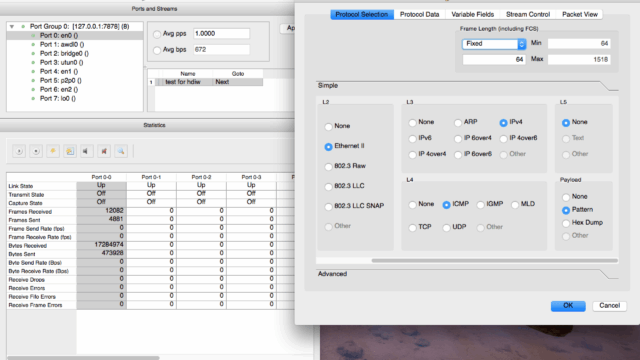Click the partially hidden Apply button in the main window

288,28
